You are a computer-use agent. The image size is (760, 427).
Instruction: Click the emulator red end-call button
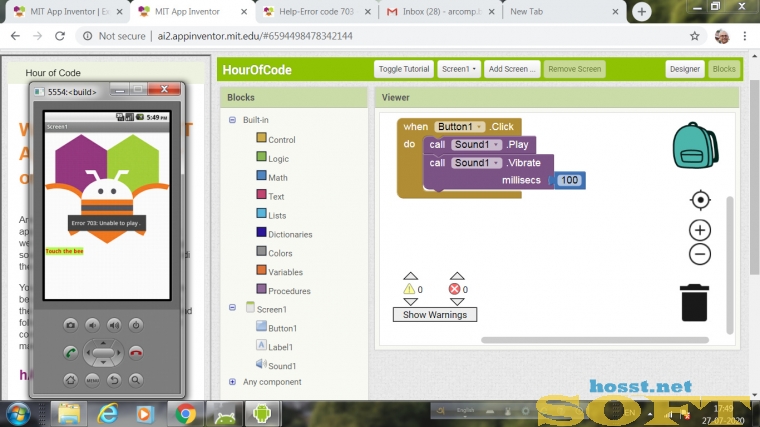pos(136,353)
